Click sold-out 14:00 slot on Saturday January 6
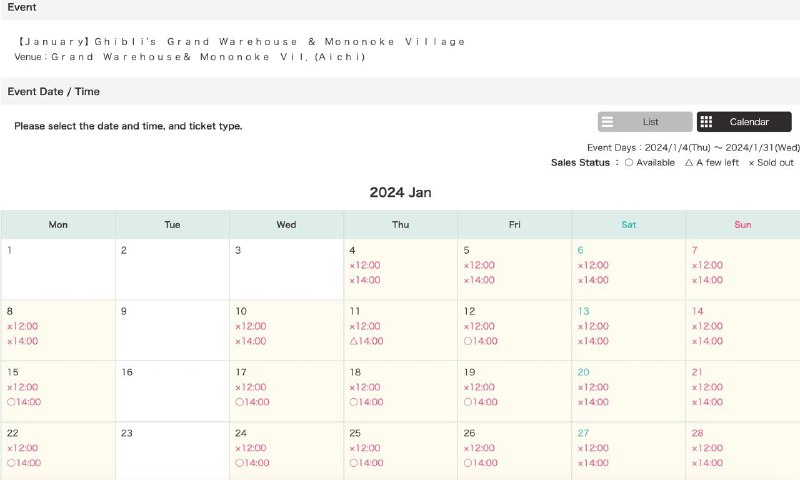The image size is (800, 480). pos(593,280)
